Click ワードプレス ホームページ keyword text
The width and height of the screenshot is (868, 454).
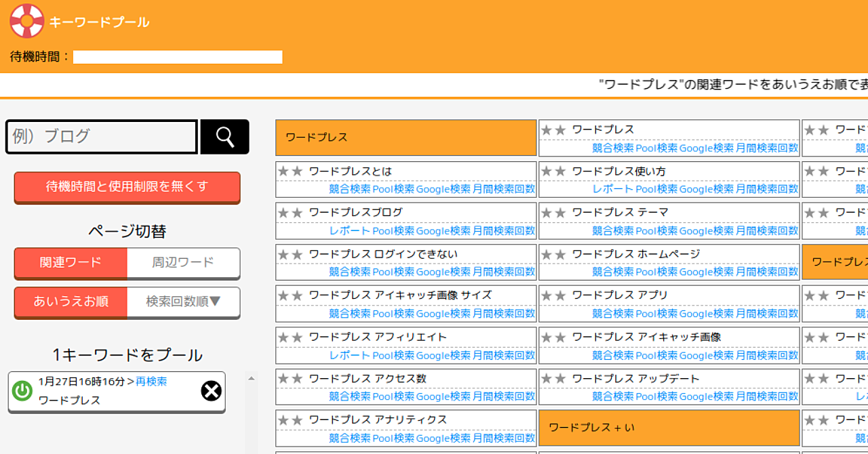click(635, 255)
